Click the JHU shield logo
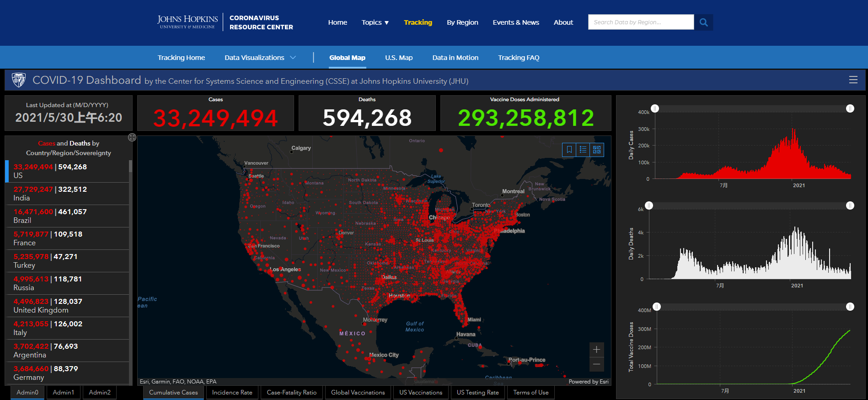 click(19, 80)
